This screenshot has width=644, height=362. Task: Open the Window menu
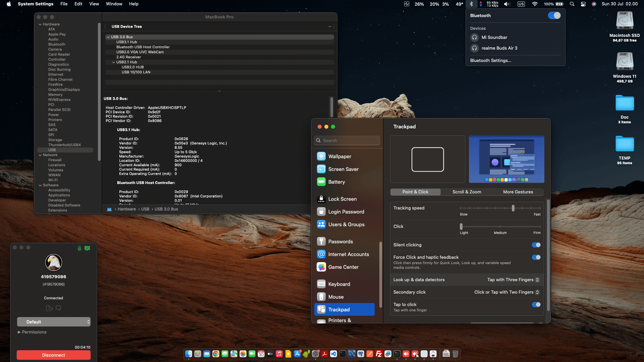[114, 4]
